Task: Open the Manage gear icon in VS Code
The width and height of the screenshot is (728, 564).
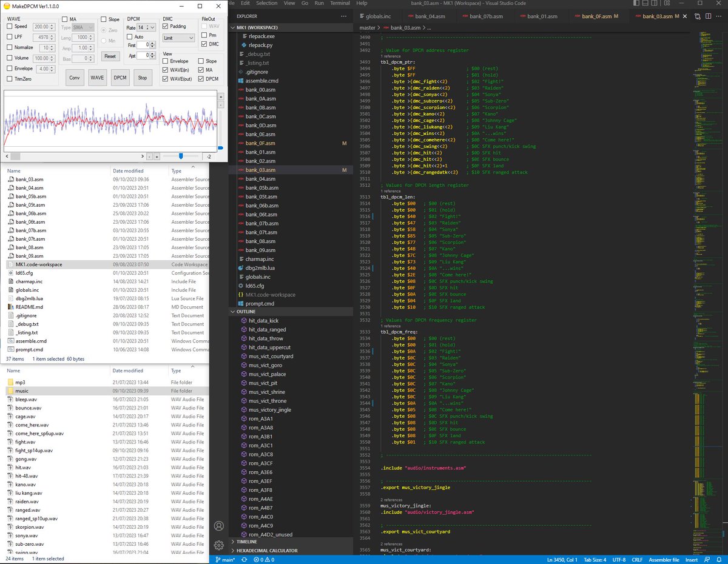Action: [218, 545]
